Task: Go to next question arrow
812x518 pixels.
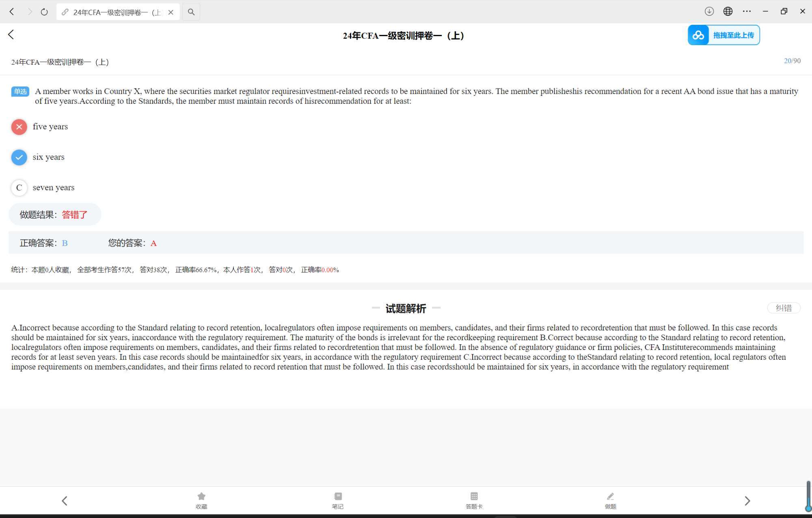Action: [x=747, y=501]
